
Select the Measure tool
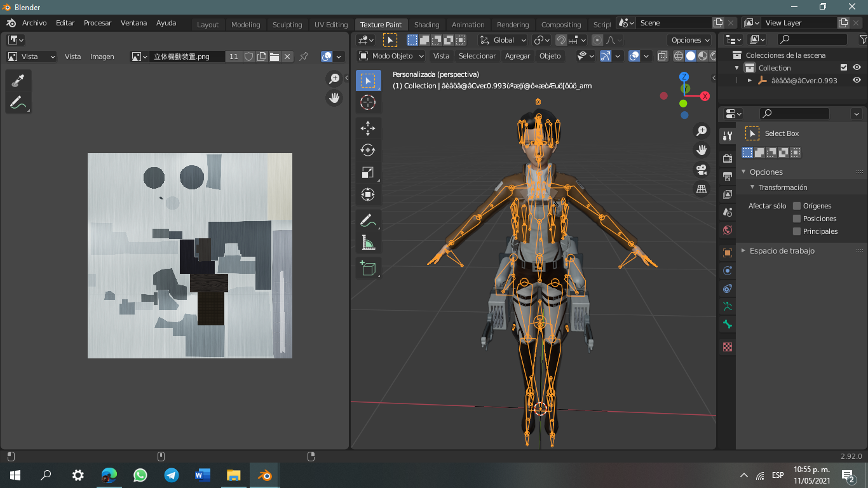coord(368,242)
